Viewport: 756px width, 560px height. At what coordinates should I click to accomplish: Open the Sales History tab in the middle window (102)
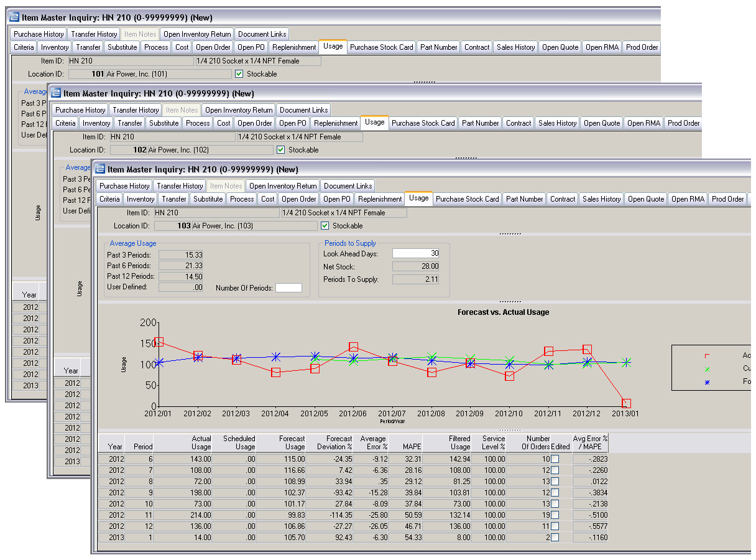558,123
